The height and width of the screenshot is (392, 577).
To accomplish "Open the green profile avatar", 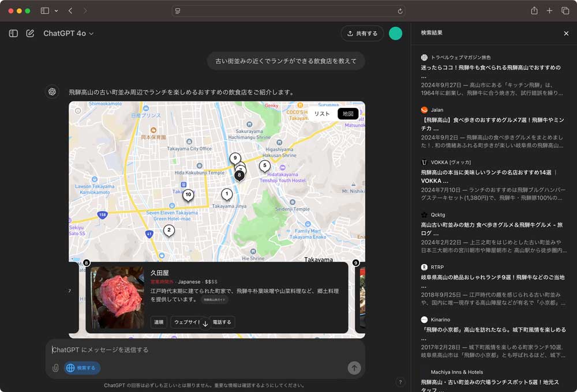I will pyautogui.click(x=396, y=33).
